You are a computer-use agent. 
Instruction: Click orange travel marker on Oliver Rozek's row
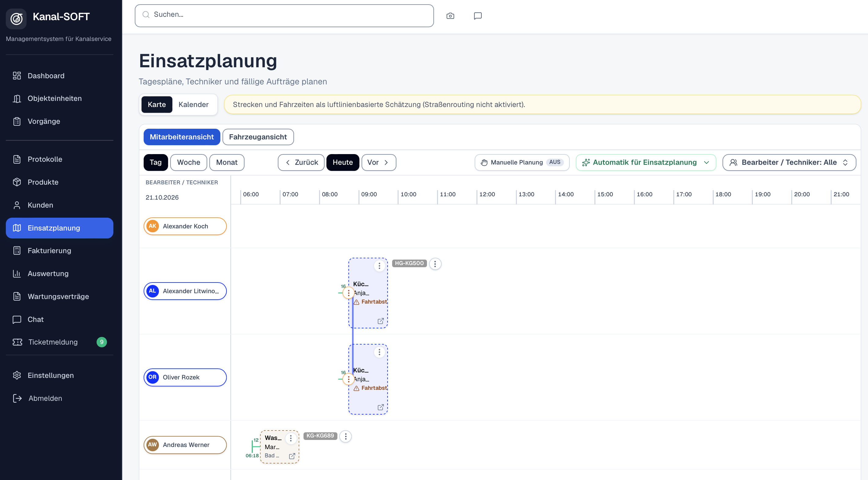click(x=348, y=379)
